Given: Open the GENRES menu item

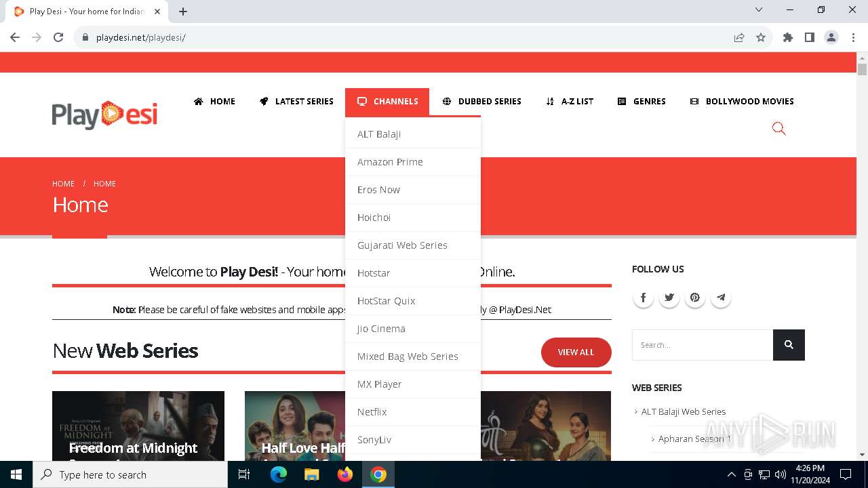Looking at the screenshot, I should 642,102.
